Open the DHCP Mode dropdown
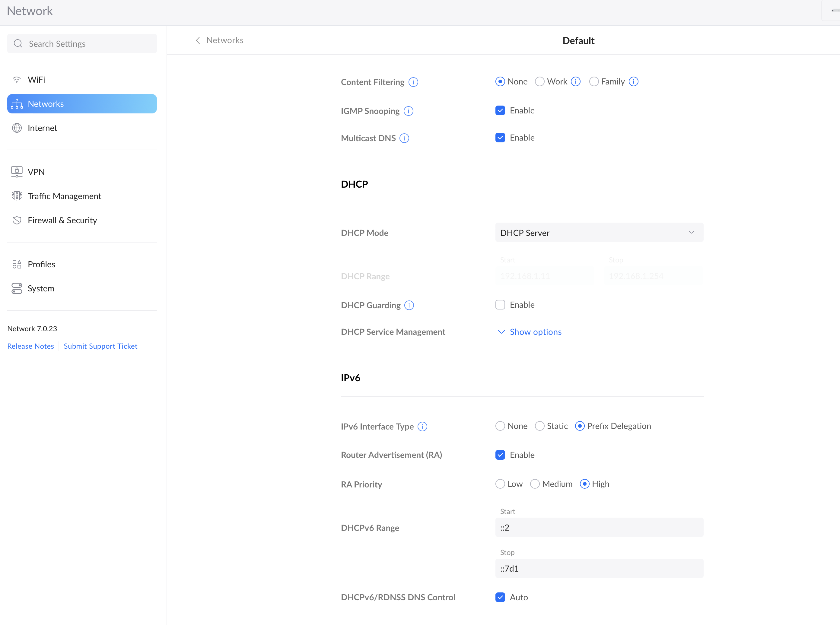This screenshot has height=625, width=840. 599,233
